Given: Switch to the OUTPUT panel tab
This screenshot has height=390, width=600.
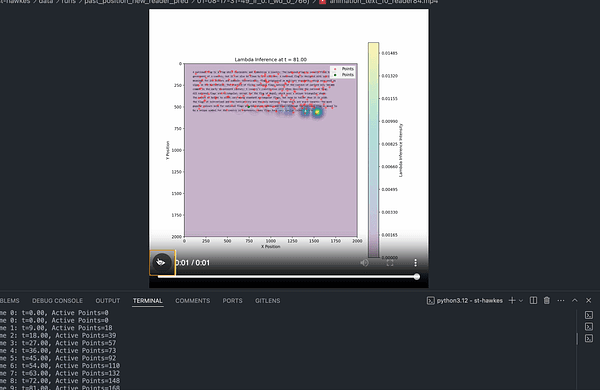Looking at the screenshot, I should tap(108, 301).
